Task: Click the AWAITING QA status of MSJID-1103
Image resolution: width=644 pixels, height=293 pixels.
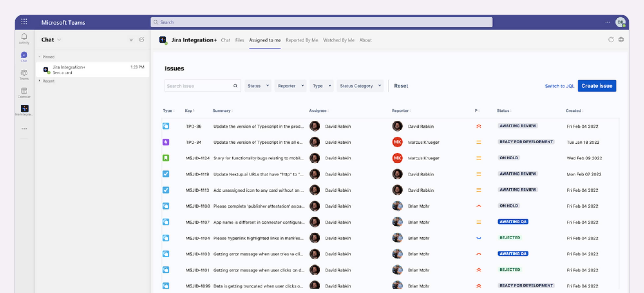Action: (513, 254)
